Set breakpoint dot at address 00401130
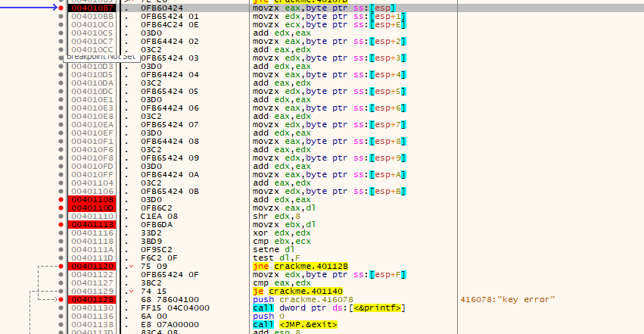 61,307
